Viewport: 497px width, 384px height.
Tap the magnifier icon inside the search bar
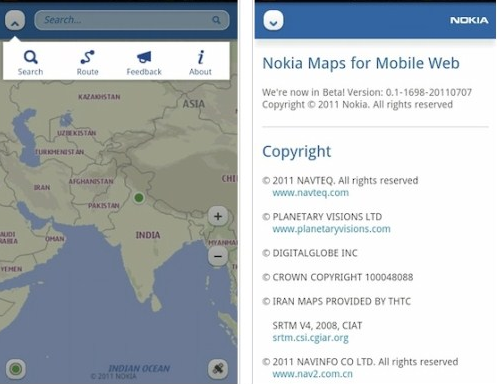pos(217,20)
